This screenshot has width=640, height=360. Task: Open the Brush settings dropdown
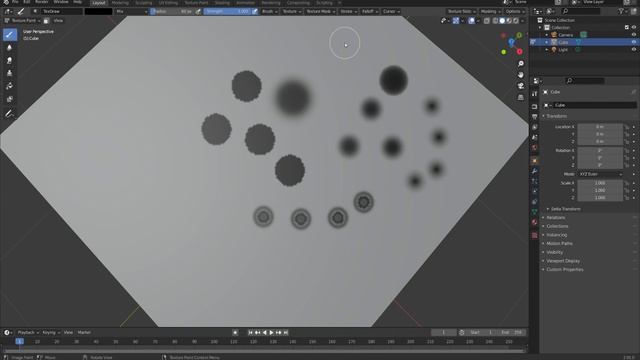click(x=269, y=11)
